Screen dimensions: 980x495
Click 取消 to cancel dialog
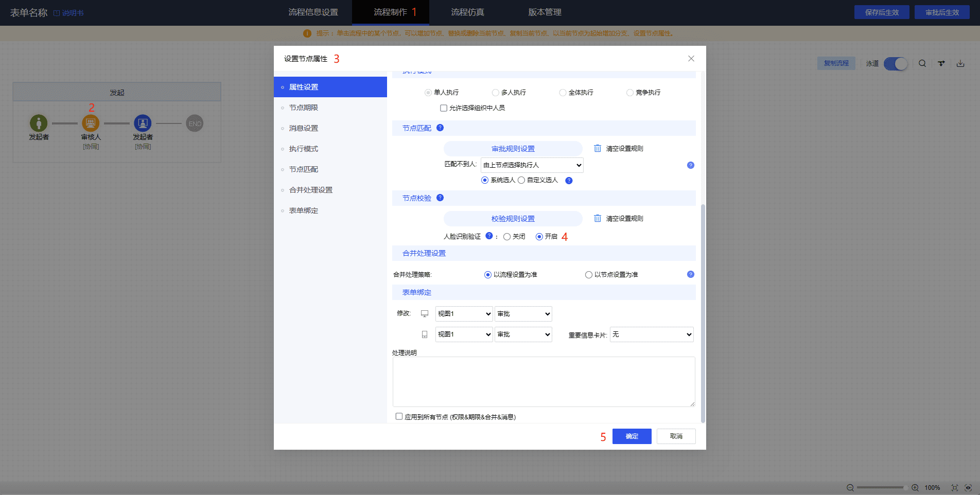(x=676, y=436)
